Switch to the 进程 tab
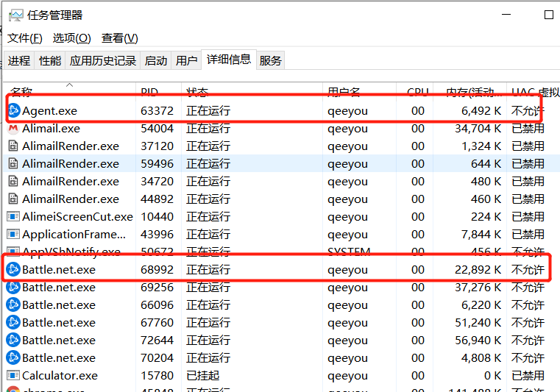Viewport: 560px width, 392px height. (x=19, y=60)
